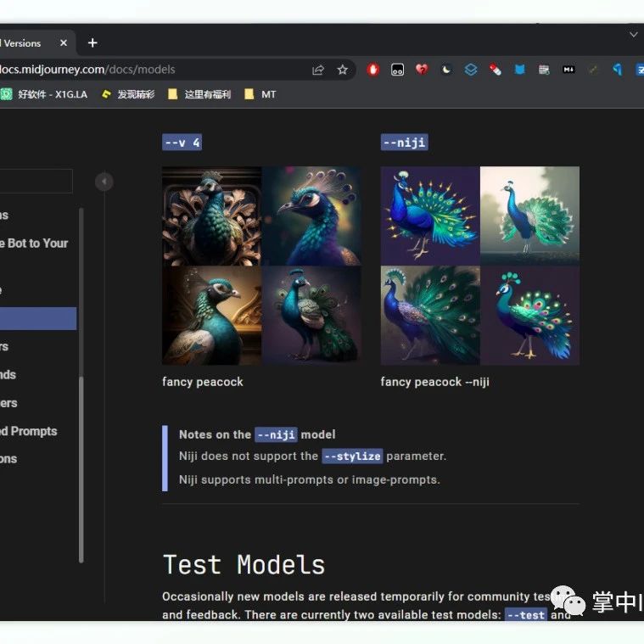Open the 发现精彩 bookmark
Screen dimensions: 644x644
128,94
